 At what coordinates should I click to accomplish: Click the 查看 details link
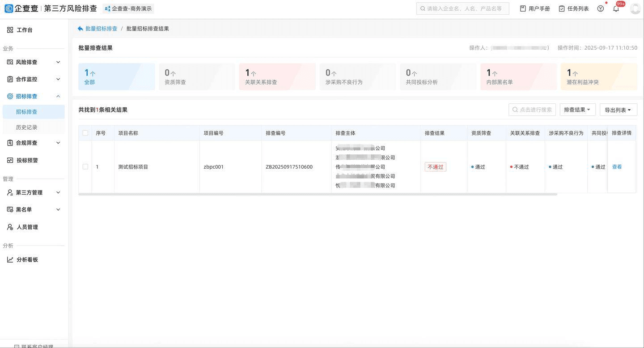tap(617, 167)
